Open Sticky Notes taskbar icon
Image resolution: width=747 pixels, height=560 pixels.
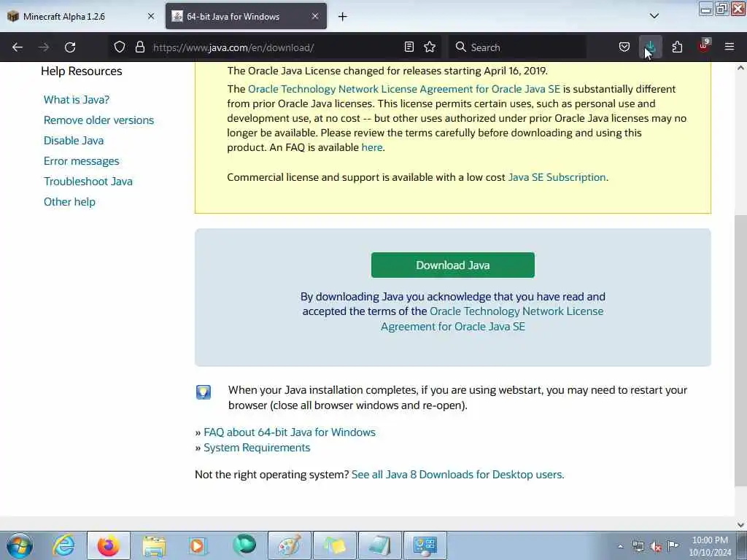click(334, 545)
